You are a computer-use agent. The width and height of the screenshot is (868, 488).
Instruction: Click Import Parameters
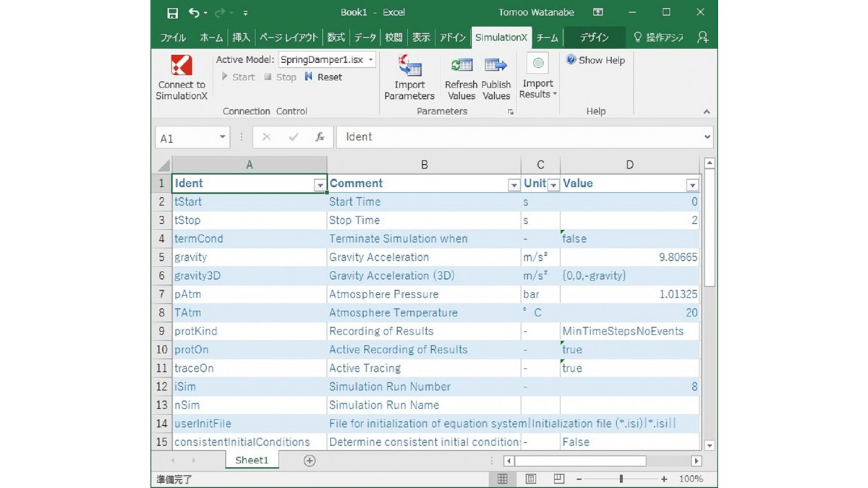(x=409, y=77)
